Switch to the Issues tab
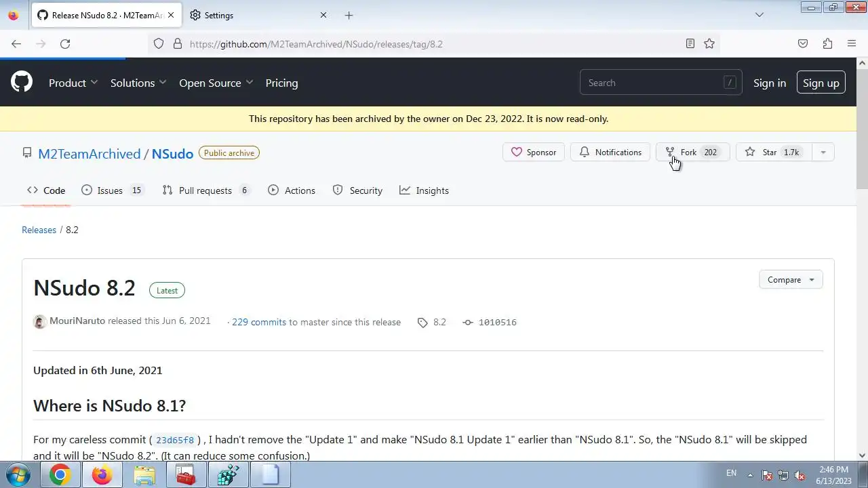 (x=112, y=190)
